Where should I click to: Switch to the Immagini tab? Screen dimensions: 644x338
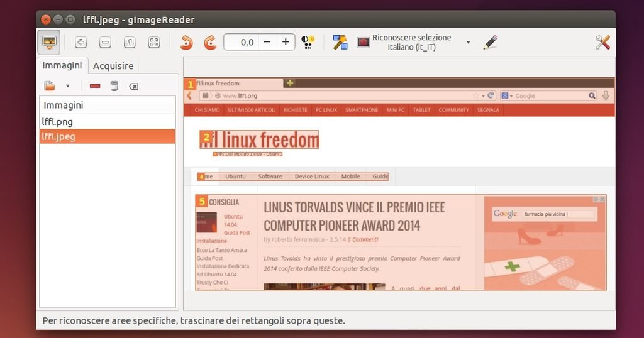[x=62, y=65]
